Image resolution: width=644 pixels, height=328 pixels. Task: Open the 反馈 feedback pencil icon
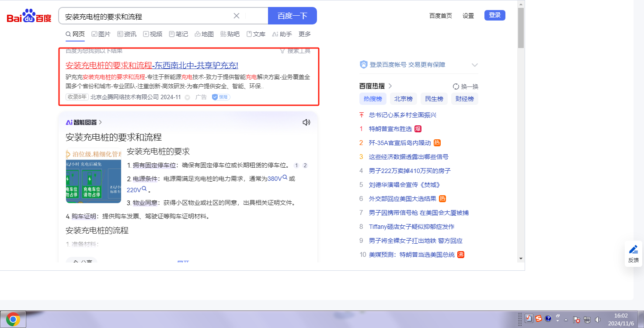633,249
